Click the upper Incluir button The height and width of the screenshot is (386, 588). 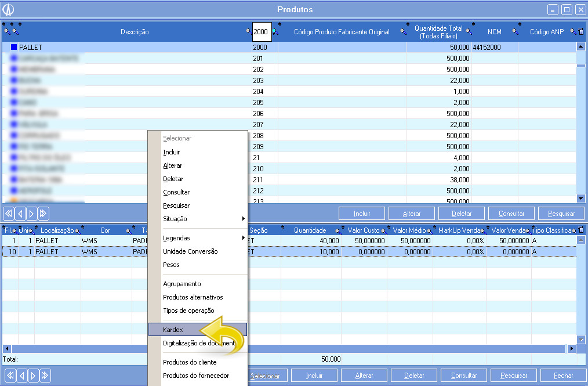click(362, 213)
